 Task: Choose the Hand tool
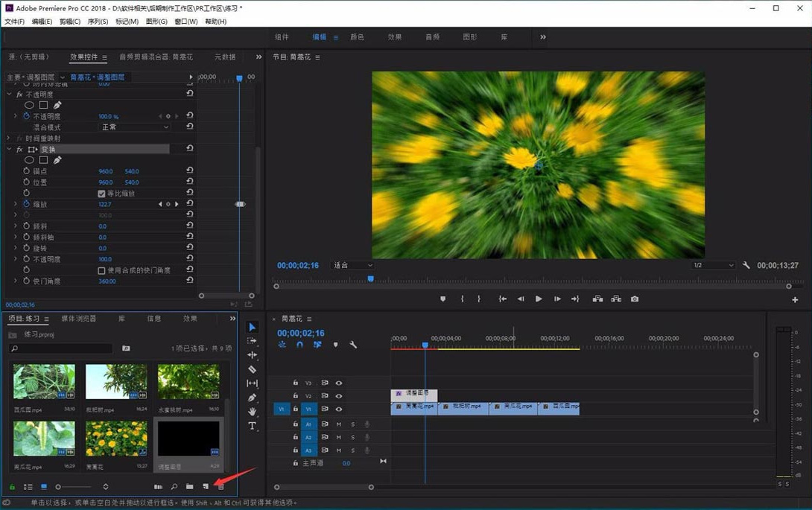[252, 412]
